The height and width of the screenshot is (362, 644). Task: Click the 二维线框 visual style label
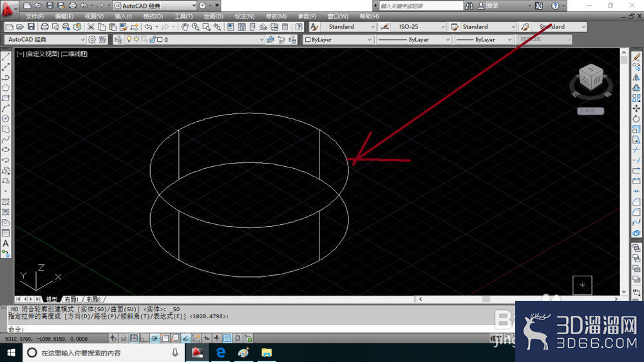(74, 54)
